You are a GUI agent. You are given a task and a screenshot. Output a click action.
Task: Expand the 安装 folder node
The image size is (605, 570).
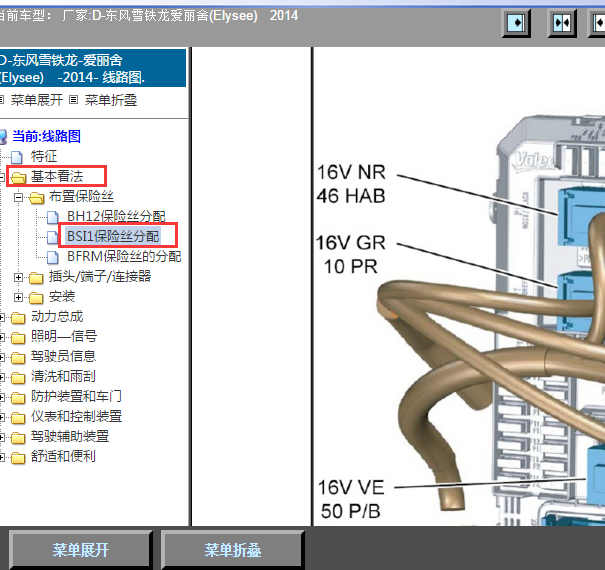tap(18, 298)
